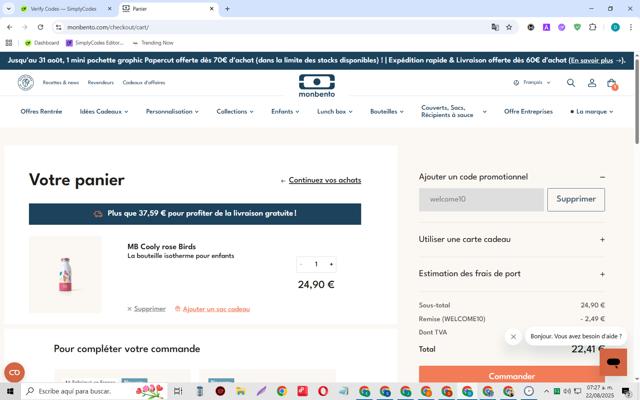Open Opera browser from taskbar
Image resolution: width=640 pixels, height=400 pixels.
(322, 391)
